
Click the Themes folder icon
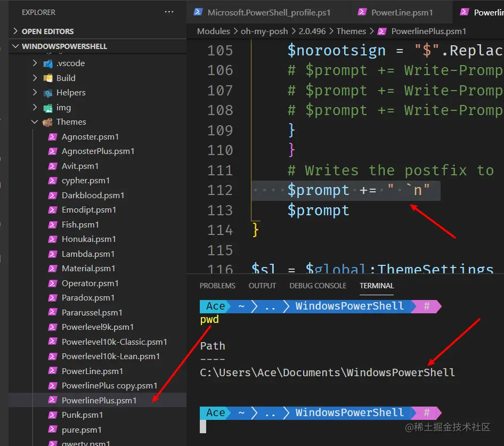(x=47, y=122)
